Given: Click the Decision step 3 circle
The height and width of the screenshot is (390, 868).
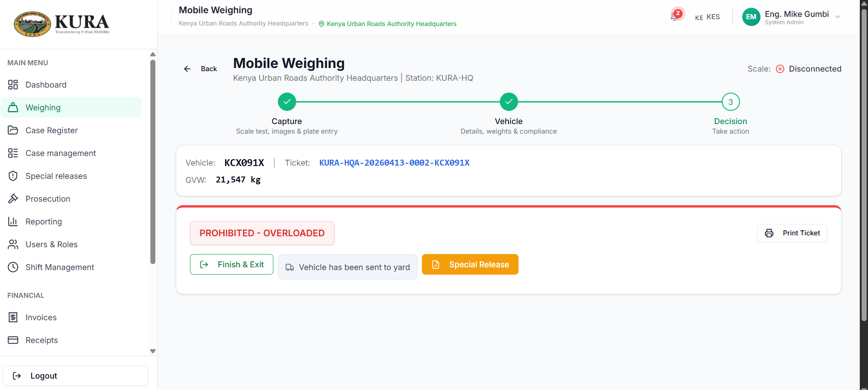Looking at the screenshot, I should [730, 102].
